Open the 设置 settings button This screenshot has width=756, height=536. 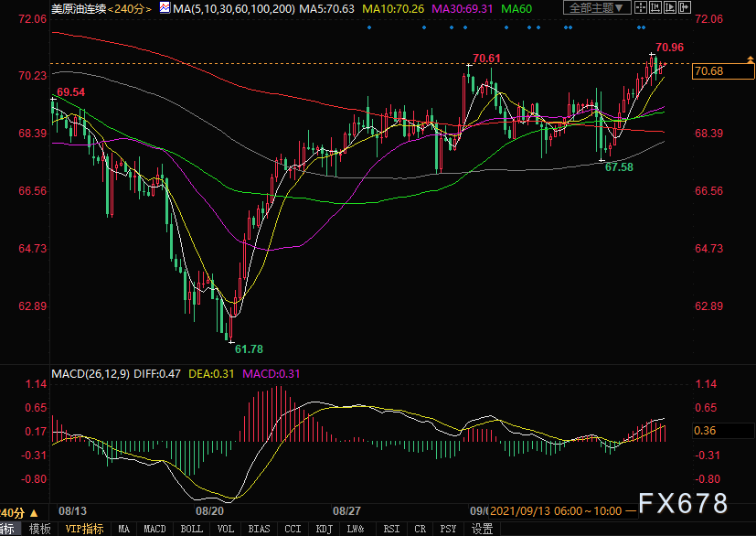tap(482, 529)
